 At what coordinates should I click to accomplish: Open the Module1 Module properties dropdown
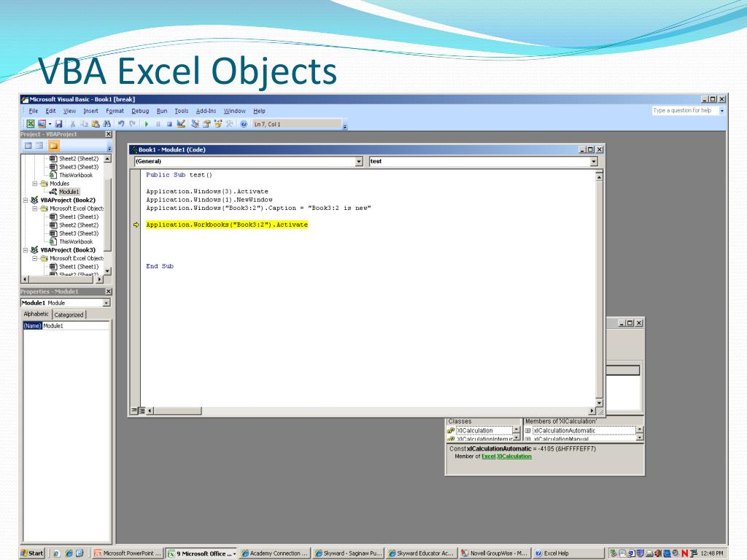tap(107, 303)
